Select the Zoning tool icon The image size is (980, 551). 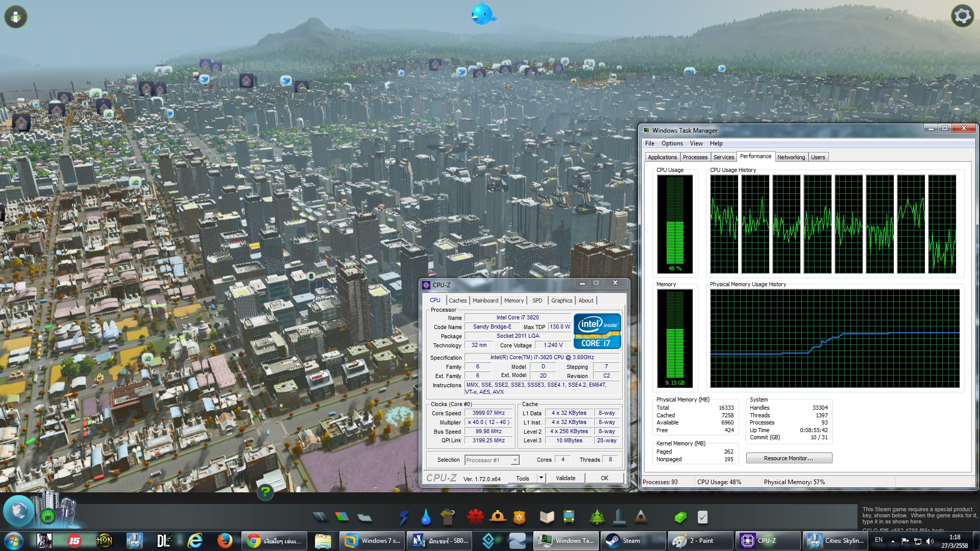click(x=342, y=517)
